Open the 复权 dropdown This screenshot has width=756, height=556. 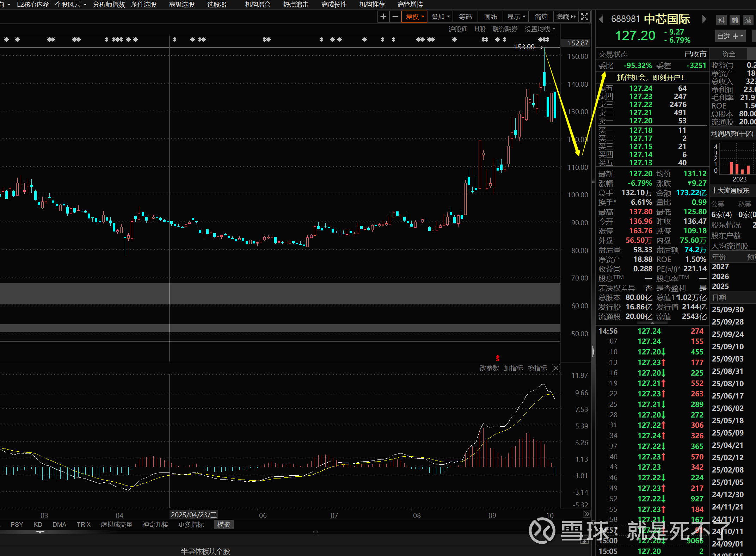point(414,17)
